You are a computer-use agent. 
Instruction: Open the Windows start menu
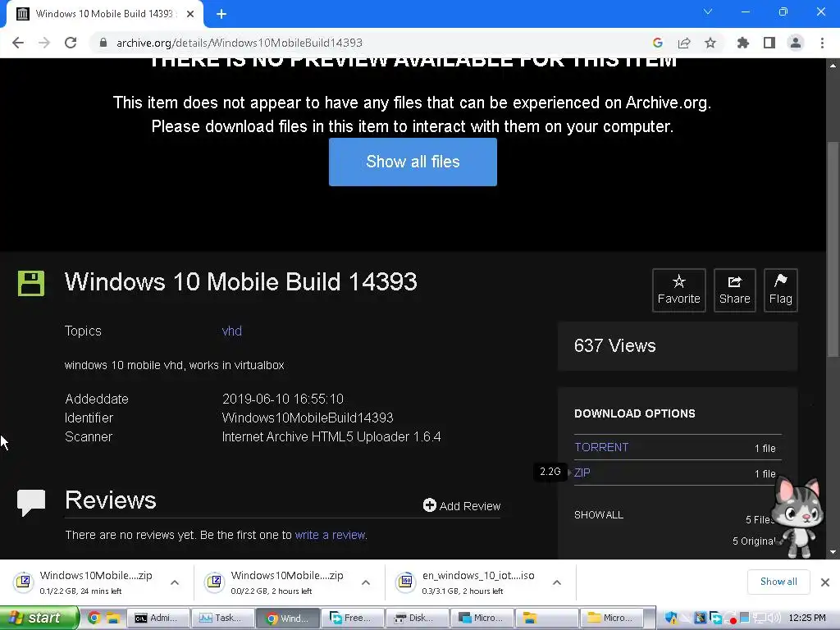click(39, 618)
